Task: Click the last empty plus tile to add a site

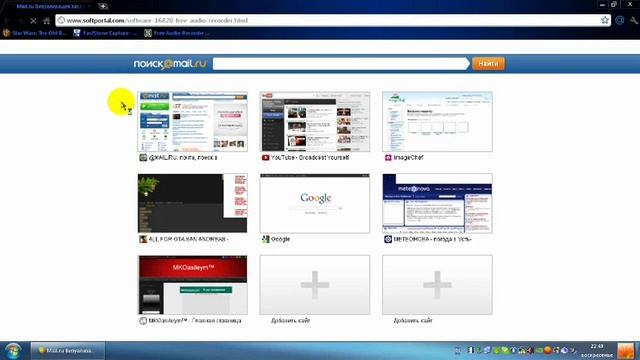Action: (x=437, y=285)
